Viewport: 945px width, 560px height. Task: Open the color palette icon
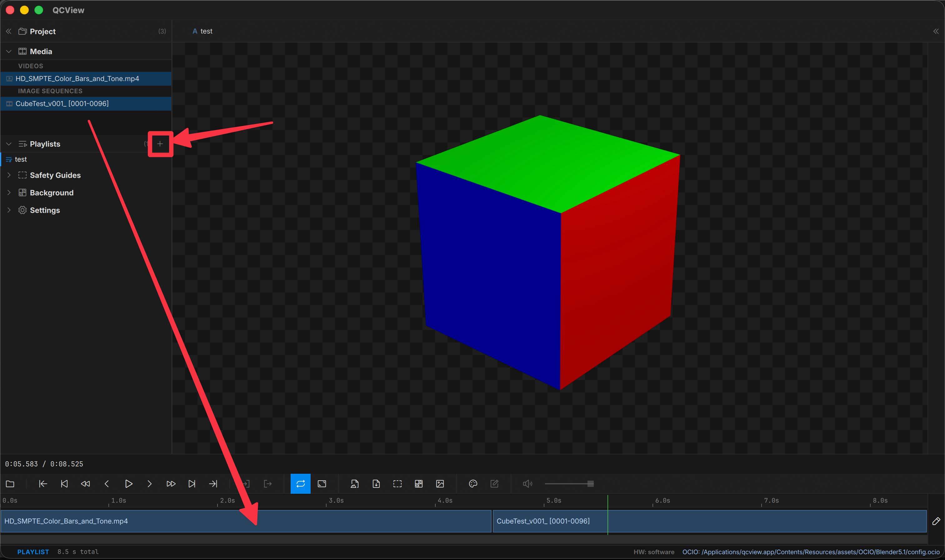coord(473,484)
